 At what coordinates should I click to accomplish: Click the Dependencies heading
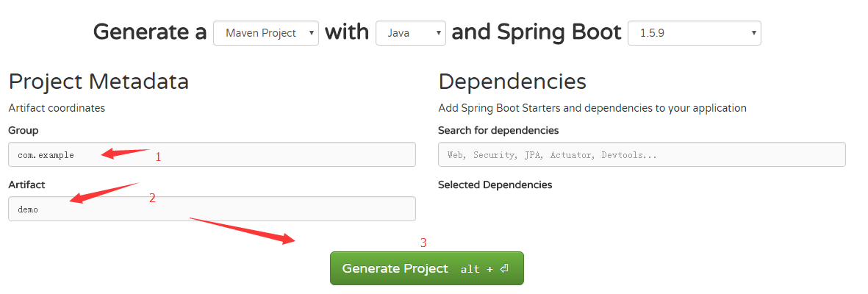click(x=512, y=82)
